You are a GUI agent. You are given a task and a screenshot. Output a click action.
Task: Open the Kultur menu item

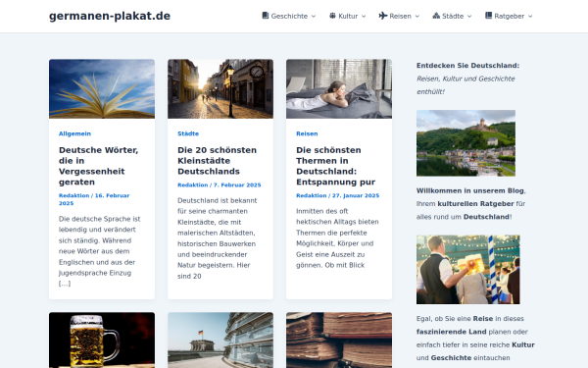coord(348,16)
